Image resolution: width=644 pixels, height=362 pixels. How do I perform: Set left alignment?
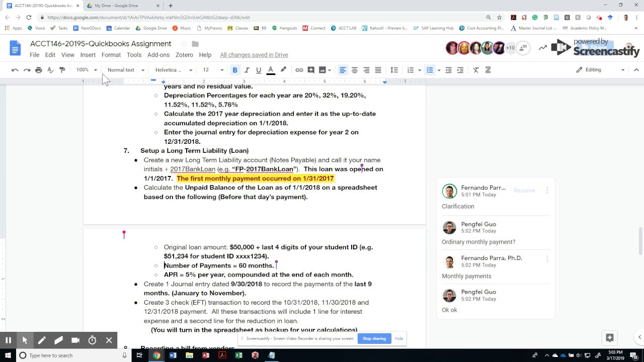click(x=343, y=70)
